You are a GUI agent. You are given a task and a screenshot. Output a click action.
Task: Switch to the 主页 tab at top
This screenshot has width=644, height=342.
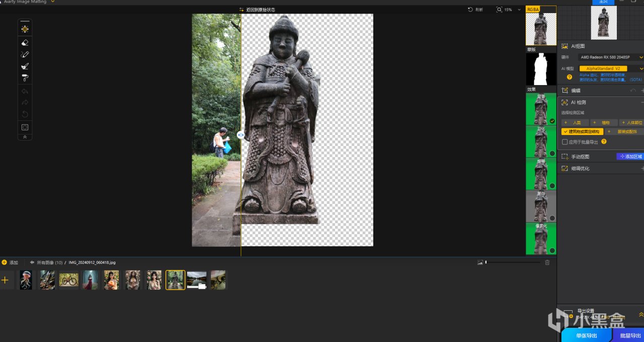[603, 2]
